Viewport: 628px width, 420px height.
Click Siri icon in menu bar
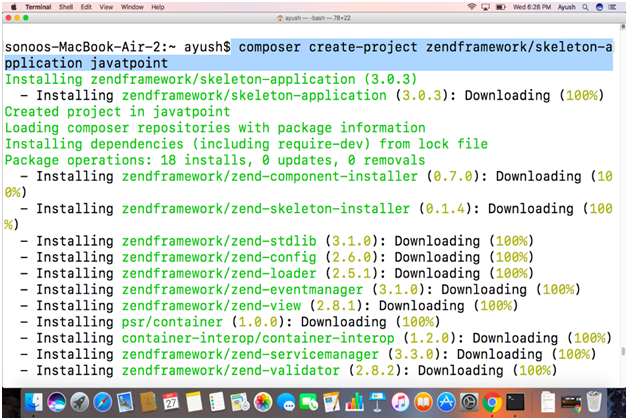click(600, 7)
